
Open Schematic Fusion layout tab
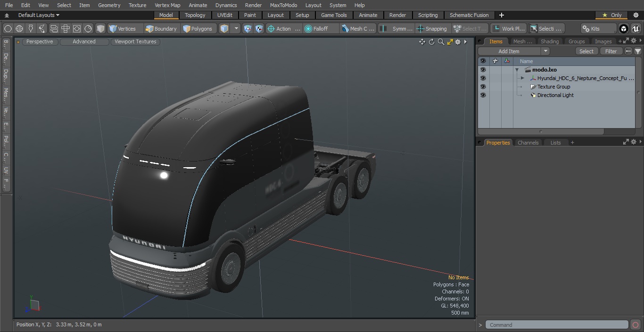469,15
